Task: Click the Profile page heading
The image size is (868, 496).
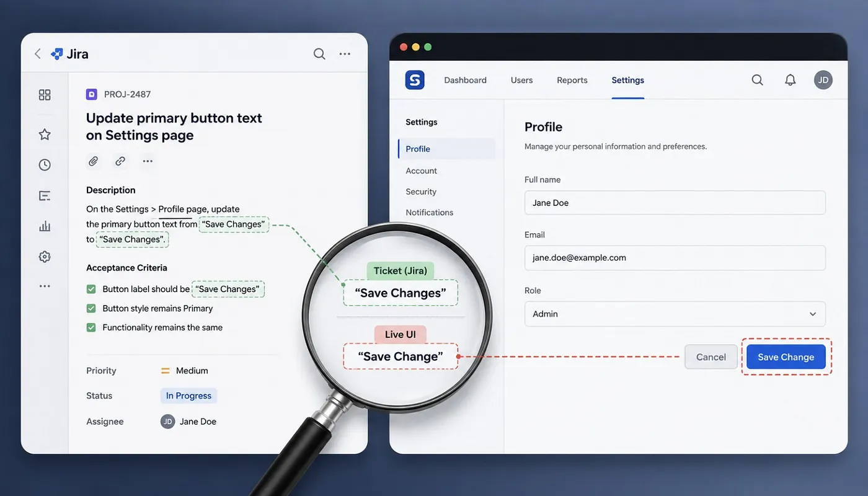Action: point(543,126)
